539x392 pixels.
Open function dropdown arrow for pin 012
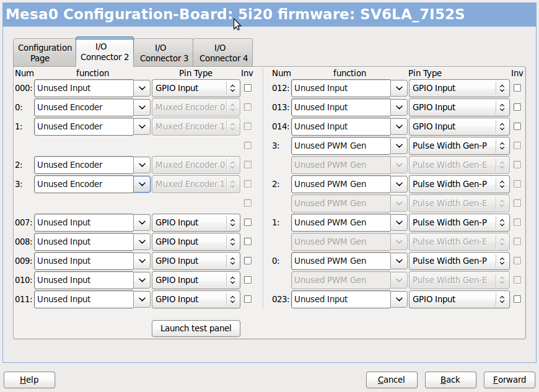(399, 89)
